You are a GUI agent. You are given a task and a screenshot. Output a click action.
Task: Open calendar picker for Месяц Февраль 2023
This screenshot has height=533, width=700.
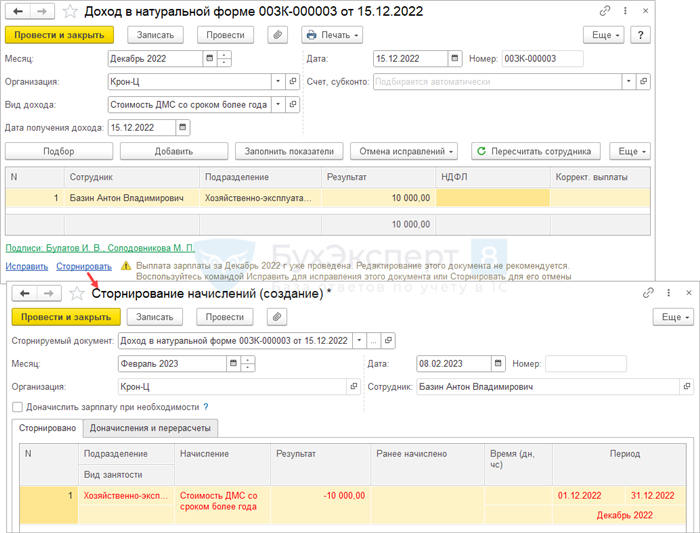click(233, 364)
